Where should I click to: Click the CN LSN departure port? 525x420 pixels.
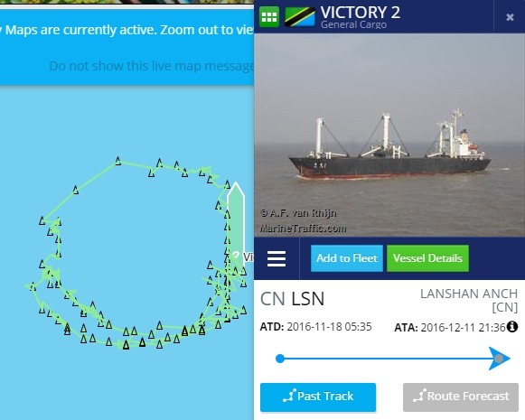coord(292,299)
